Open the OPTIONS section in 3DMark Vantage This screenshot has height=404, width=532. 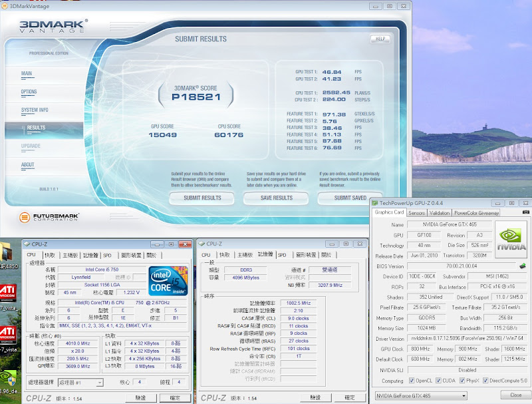29,92
